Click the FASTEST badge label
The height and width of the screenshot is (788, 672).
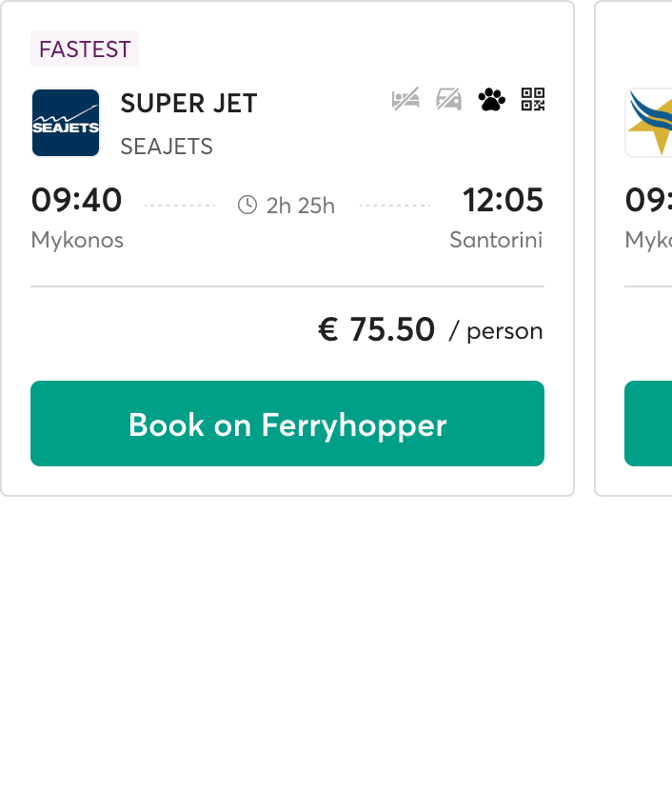(x=85, y=49)
